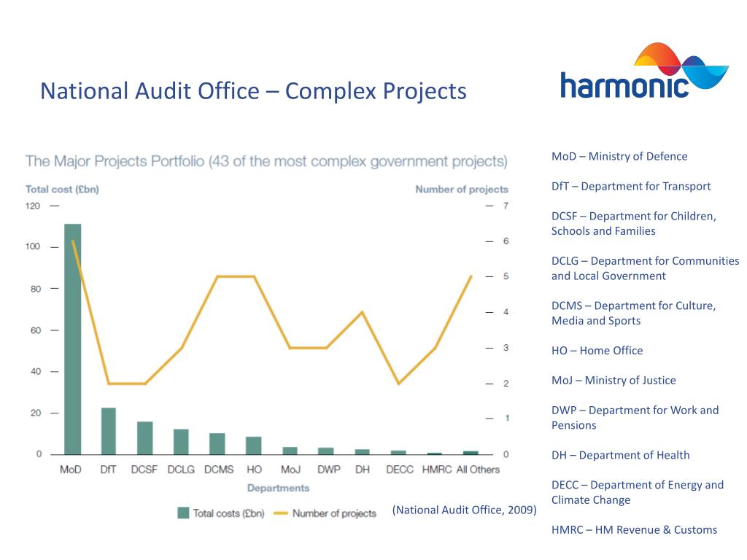This screenshot has width=747, height=560.
Task: Click MoD – Ministry of Defence text
Action: click(x=619, y=156)
